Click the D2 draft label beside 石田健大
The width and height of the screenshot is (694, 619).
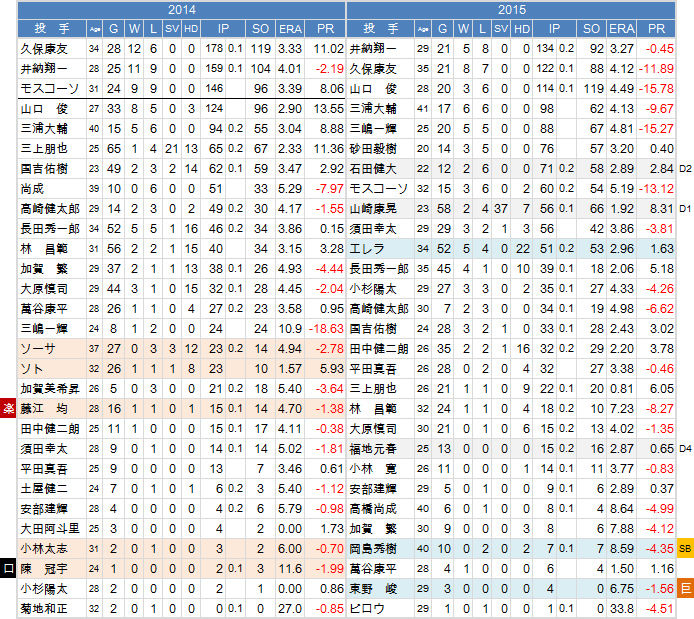click(685, 169)
